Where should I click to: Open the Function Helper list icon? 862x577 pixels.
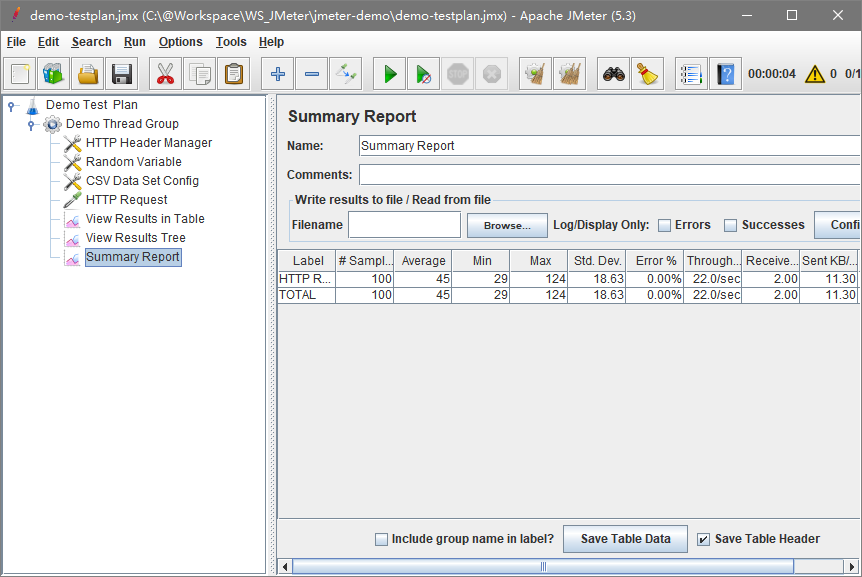692,74
